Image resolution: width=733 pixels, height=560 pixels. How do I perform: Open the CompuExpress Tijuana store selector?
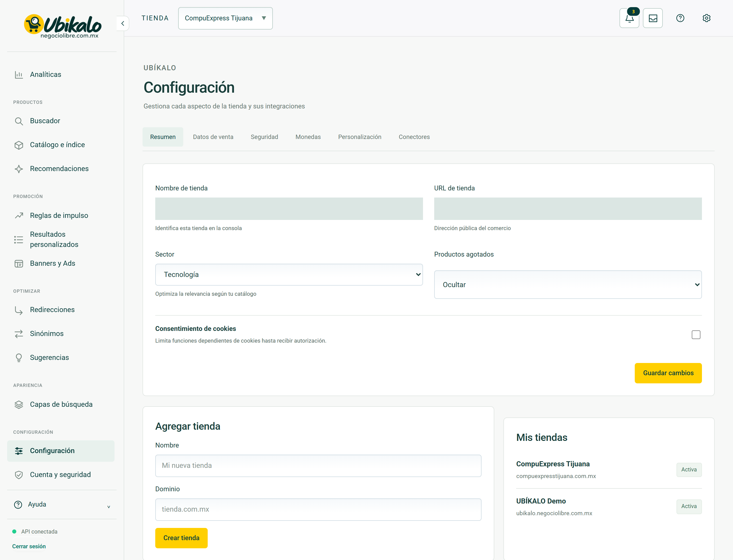pos(225,18)
